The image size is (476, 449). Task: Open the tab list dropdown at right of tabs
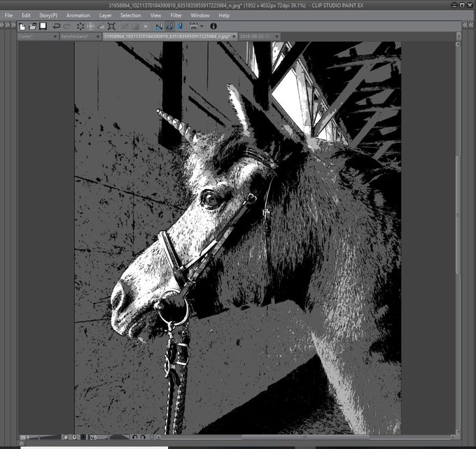(458, 36)
